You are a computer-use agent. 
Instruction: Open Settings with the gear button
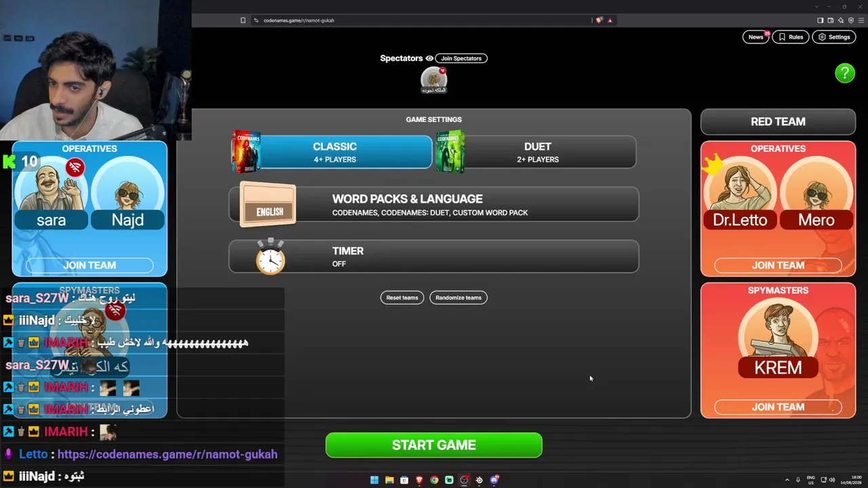pyautogui.click(x=834, y=37)
